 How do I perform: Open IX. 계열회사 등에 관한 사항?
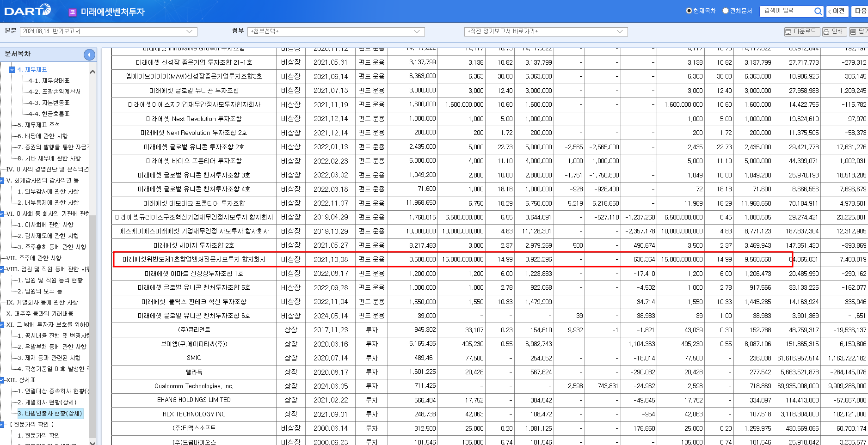[43, 303]
